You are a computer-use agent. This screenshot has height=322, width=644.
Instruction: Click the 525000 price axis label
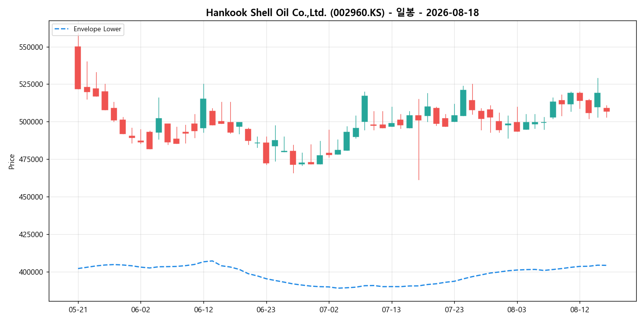coord(31,84)
